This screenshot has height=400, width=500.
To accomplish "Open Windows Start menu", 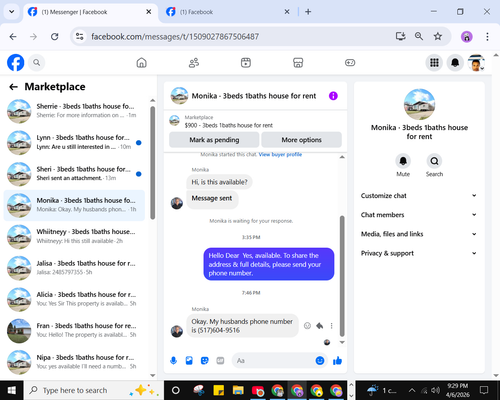I will click(12, 390).
